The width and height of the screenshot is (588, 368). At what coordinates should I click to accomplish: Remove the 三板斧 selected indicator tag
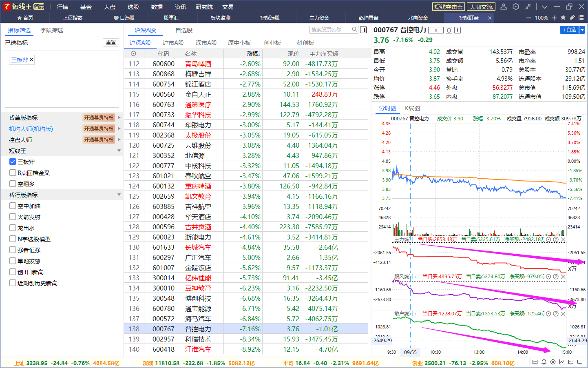(31, 60)
